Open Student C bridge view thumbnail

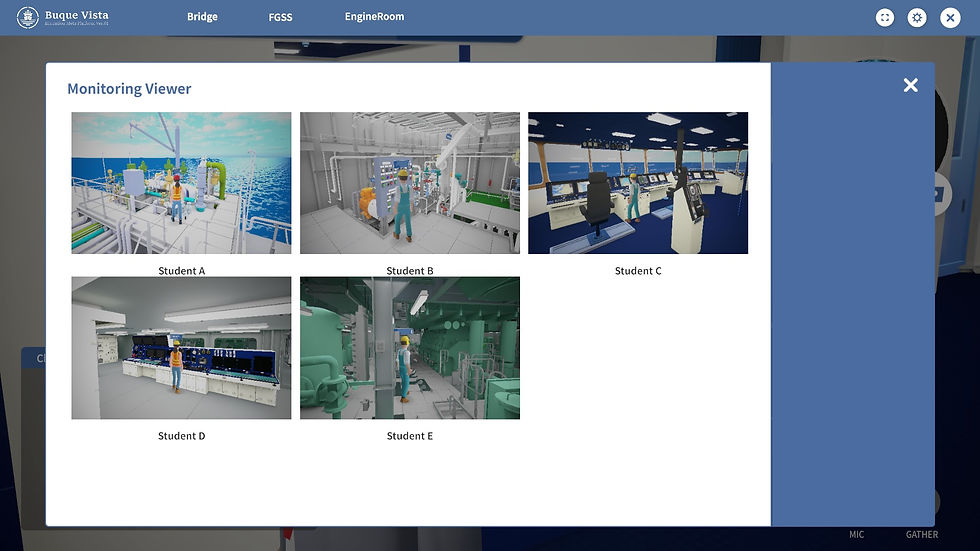coord(638,183)
